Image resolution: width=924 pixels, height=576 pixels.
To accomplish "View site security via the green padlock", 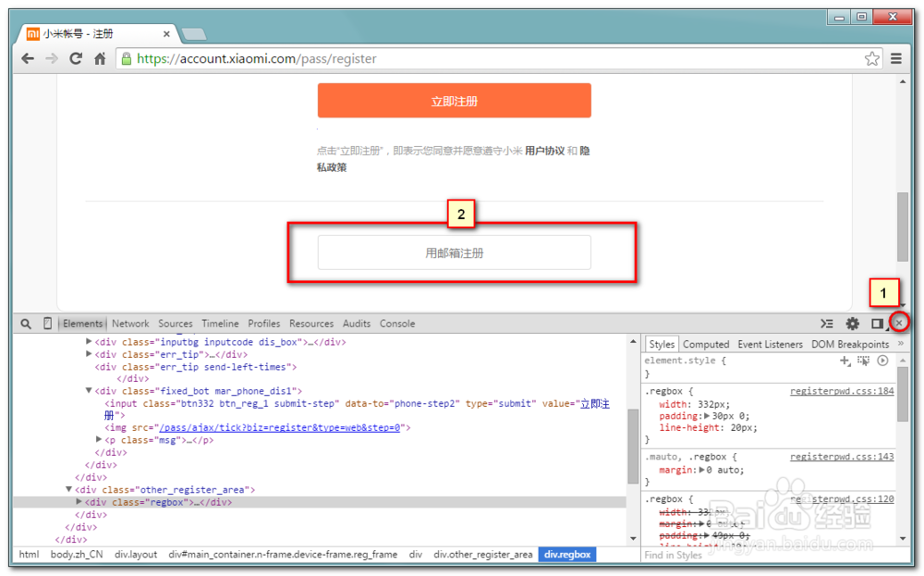I will (126, 58).
